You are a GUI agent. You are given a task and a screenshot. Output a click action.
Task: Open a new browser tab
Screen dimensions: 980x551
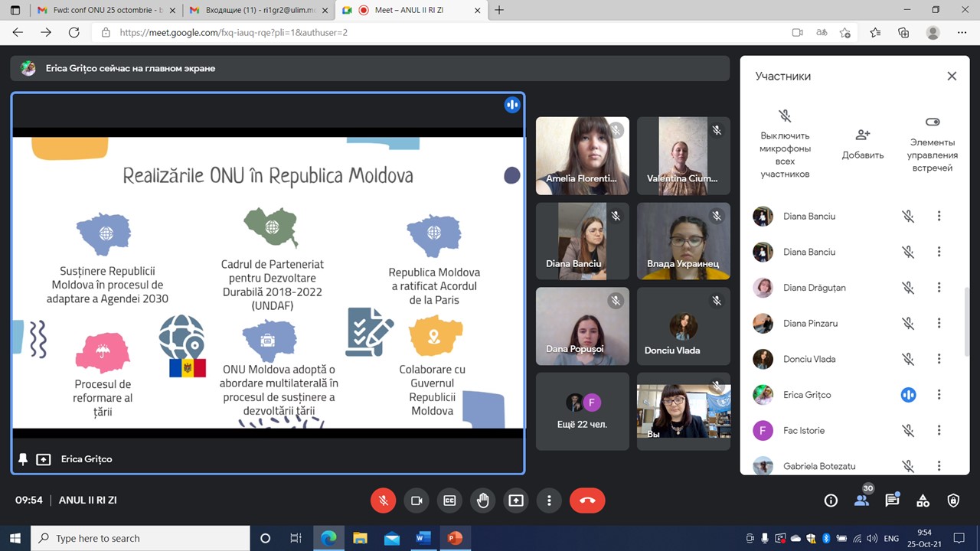point(499,10)
